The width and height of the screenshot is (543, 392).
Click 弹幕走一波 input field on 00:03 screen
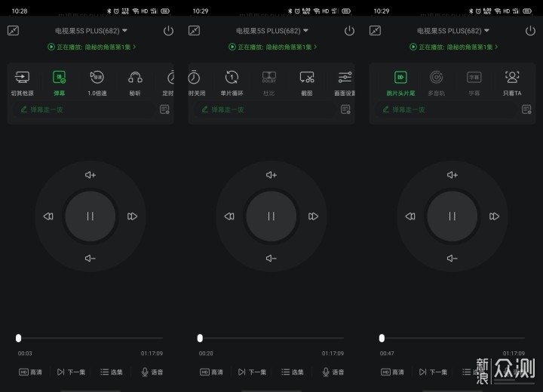(x=87, y=110)
